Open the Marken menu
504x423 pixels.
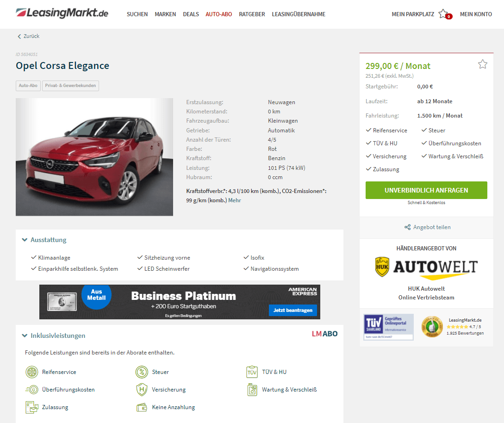click(165, 14)
